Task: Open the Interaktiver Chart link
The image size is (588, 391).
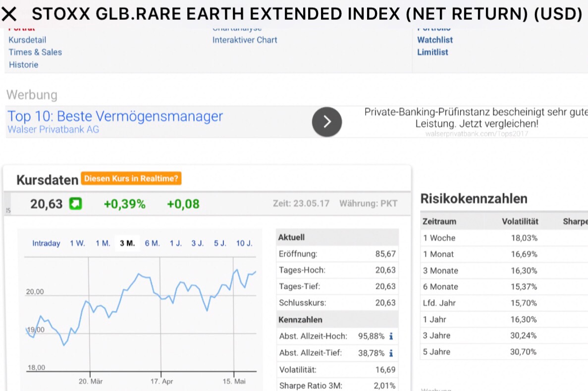Action: (245, 40)
